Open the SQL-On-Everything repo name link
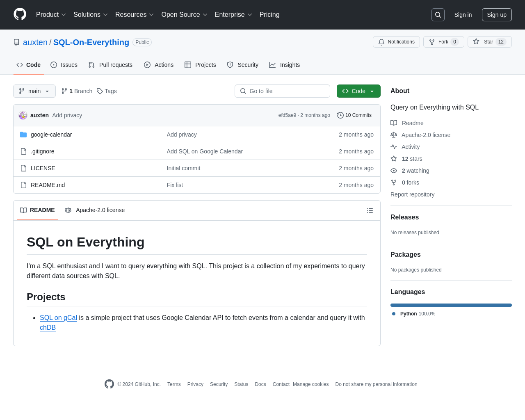Viewport: 525px width, 420px height. (x=91, y=42)
